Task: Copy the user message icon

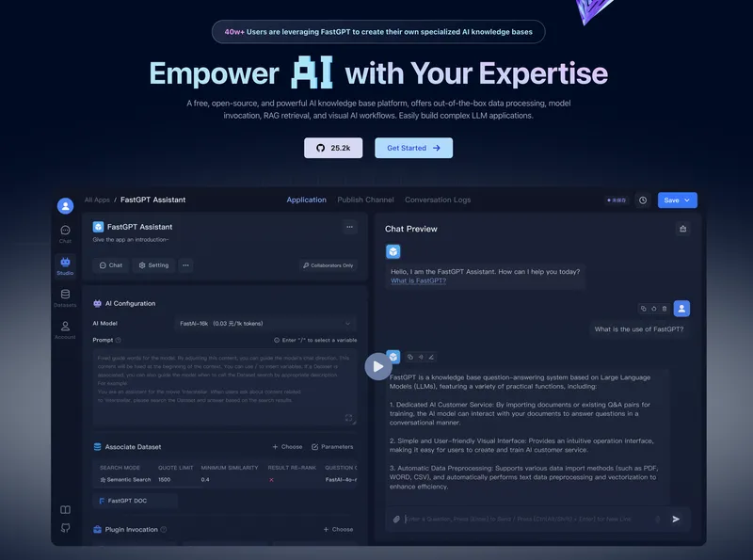Action: coord(644,309)
